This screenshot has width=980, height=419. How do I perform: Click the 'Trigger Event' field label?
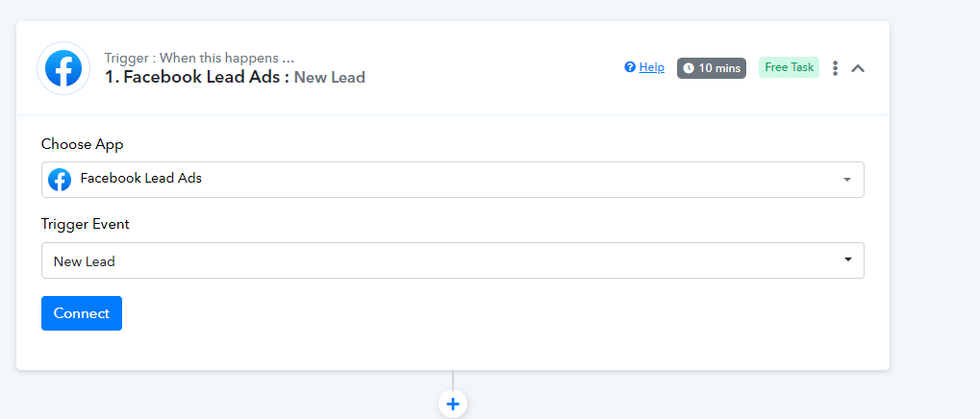click(85, 224)
